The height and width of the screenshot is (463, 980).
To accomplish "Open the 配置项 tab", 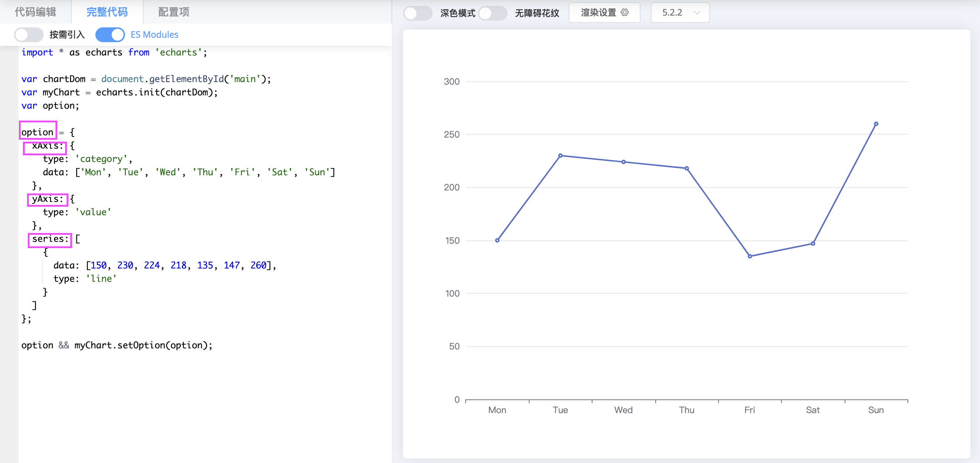I will [x=173, y=12].
